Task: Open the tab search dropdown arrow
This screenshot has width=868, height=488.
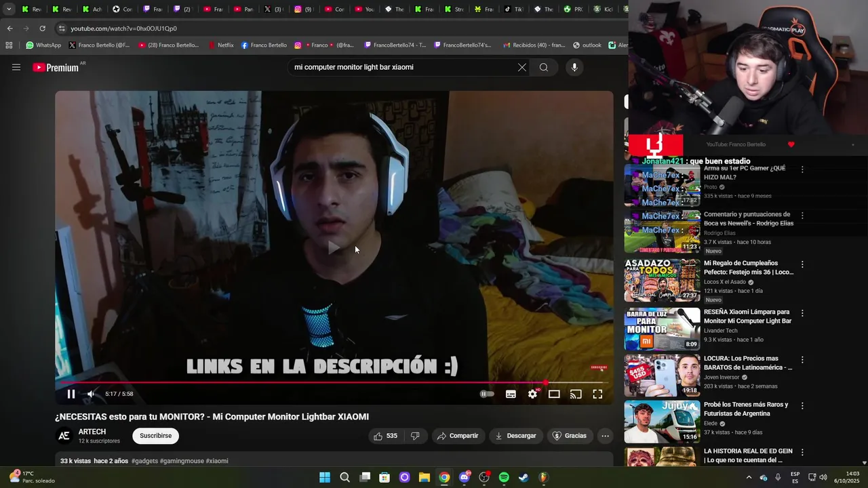Action: (x=9, y=9)
